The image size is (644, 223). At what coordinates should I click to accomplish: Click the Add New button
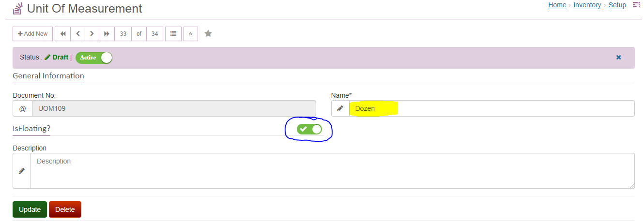click(33, 34)
